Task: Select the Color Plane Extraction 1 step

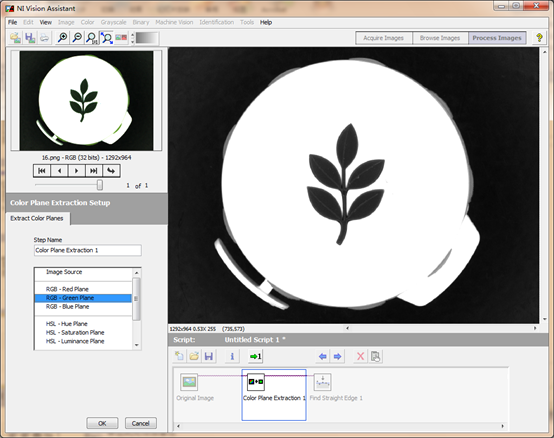Action: click(x=274, y=395)
